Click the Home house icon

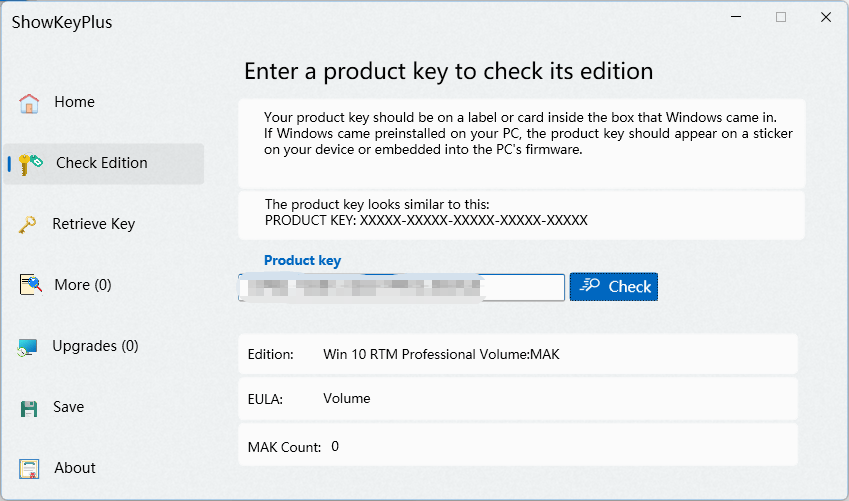tap(29, 103)
